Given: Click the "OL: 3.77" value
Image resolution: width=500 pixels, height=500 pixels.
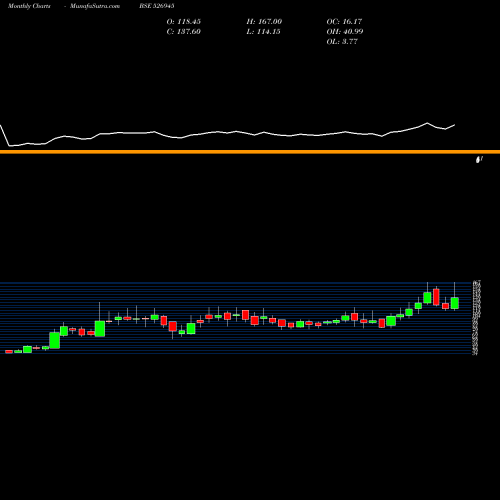Looking at the screenshot, I should [342, 42].
